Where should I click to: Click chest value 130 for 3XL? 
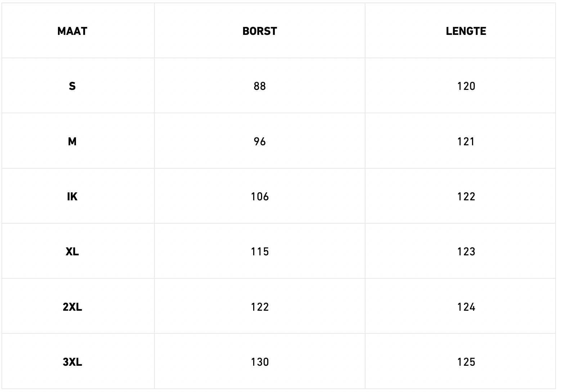pyautogui.click(x=260, y=362)
